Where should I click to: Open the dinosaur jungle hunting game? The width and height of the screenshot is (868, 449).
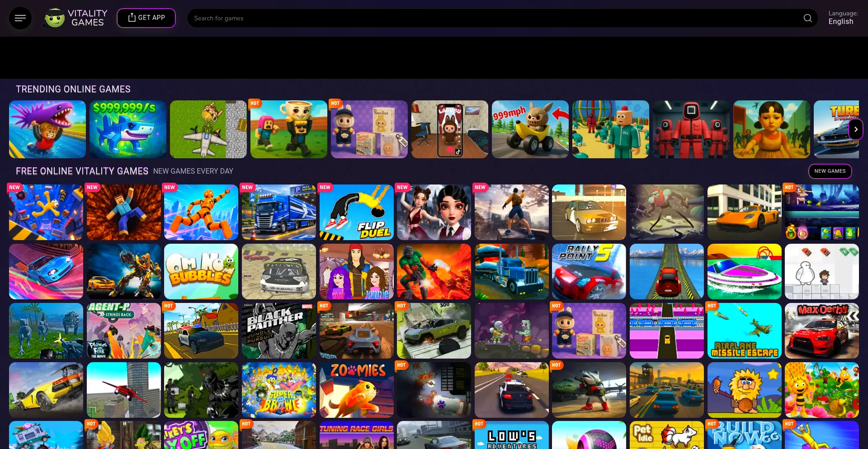tap(46, 331)
